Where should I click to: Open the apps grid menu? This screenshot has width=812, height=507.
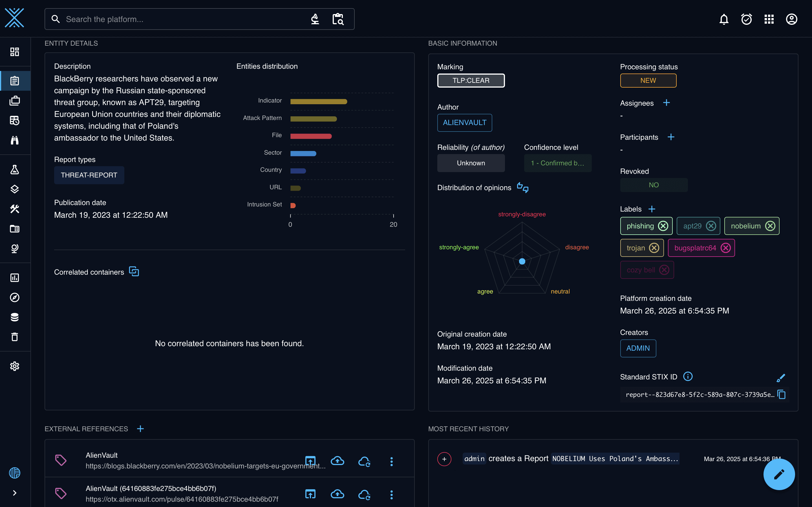pos(769,19)
